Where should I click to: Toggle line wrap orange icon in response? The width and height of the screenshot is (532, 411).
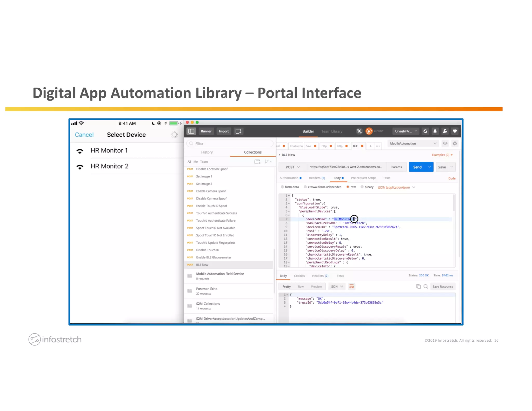tap(351, 286)
